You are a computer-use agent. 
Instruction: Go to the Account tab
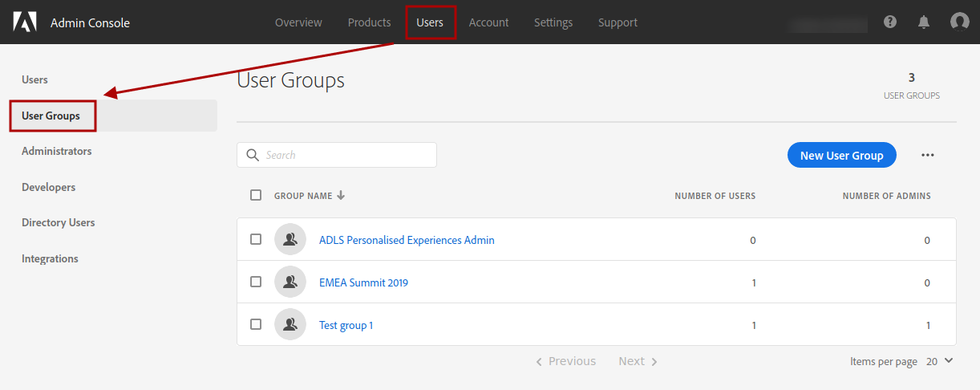point(488,22)
